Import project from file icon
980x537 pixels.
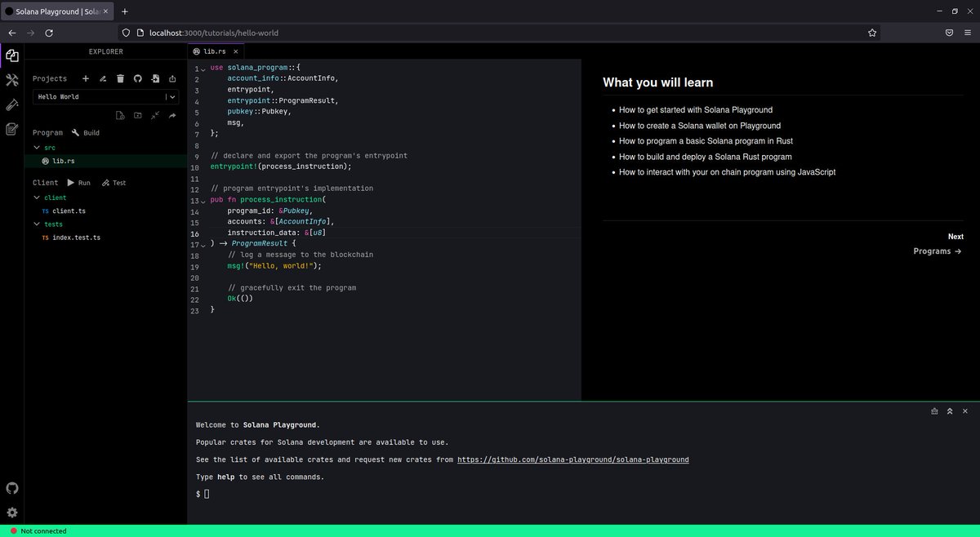(x=154, y=78)
